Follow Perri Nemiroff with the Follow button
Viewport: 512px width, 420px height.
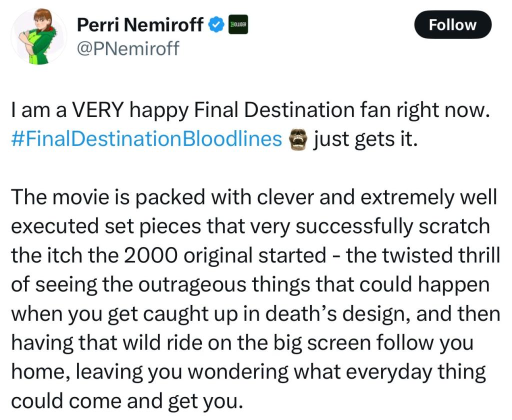click(452, 25)
